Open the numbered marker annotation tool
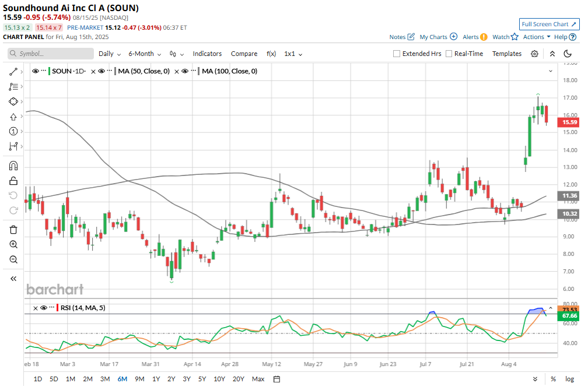Screen dimensions: 588x390 click(x=13, y=131)
